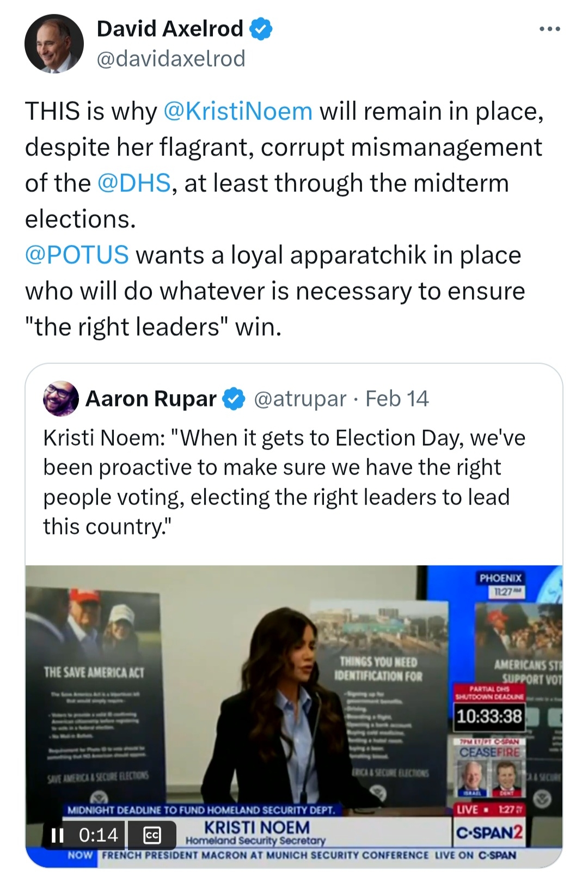Visit the @POTUS mention link
588x882 pixels.
pyautogui.click(x=77, y=256)
